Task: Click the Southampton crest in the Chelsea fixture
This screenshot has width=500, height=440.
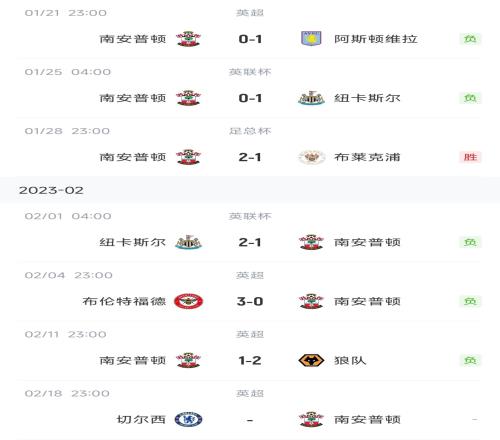Action: pyautogui.click(x=311, y=419)
